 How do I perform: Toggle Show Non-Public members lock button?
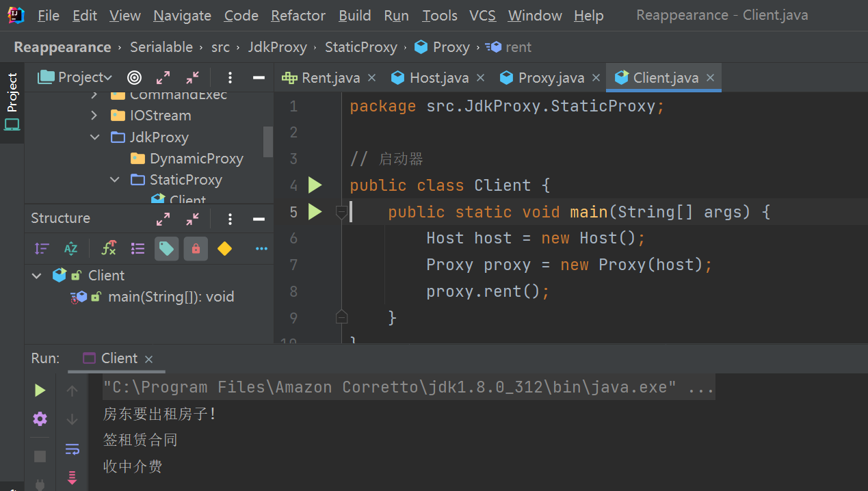coord(196,249)
